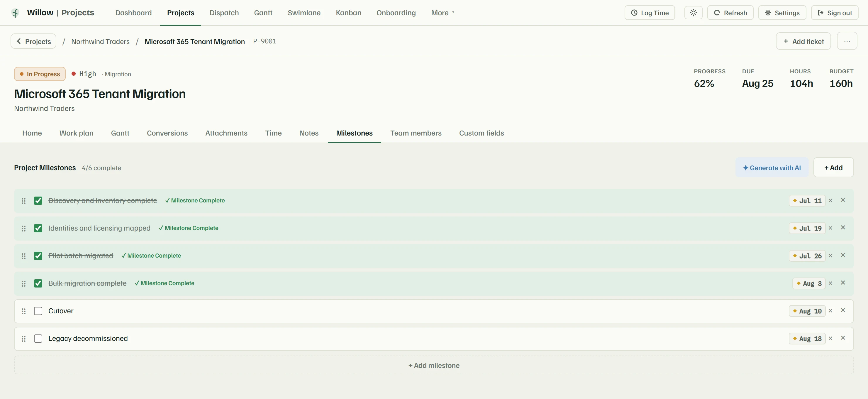Image resolution: width=868 pixels, height=399 pixels.
Task: Open the project-level Gantt tab
Action: pos(120,133)
